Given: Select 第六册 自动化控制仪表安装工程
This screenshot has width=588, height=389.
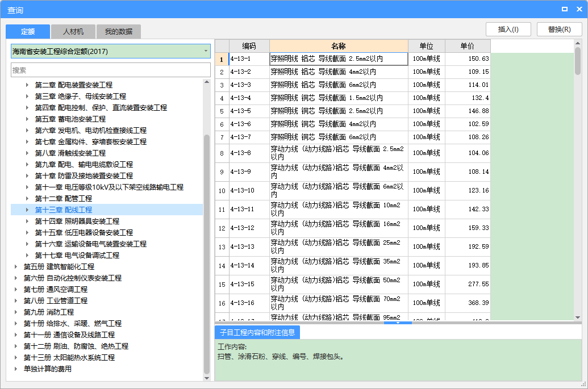Looking at the screenshot, I should [x=72, y=278].
